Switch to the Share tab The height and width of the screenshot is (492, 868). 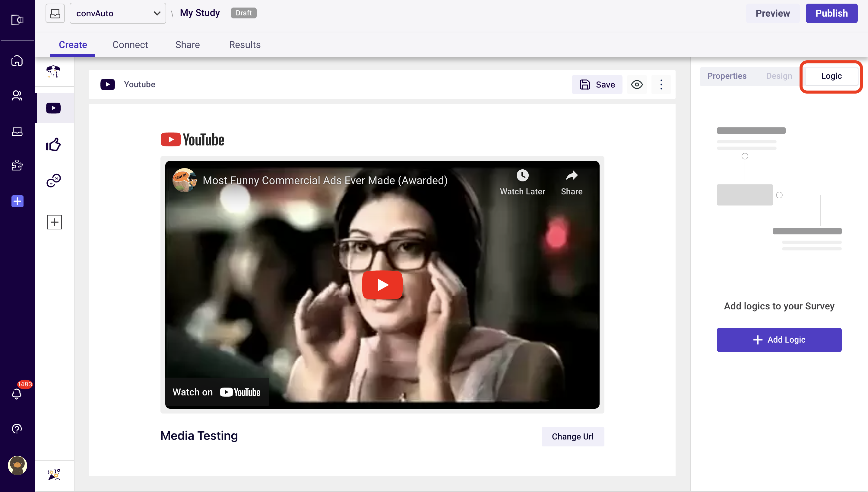click(187, 45)
